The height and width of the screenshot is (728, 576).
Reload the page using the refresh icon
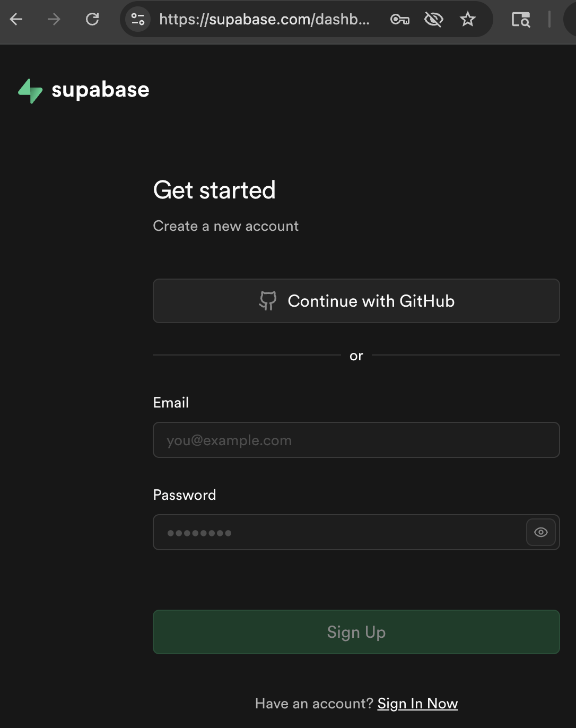[x=92, y=19]
